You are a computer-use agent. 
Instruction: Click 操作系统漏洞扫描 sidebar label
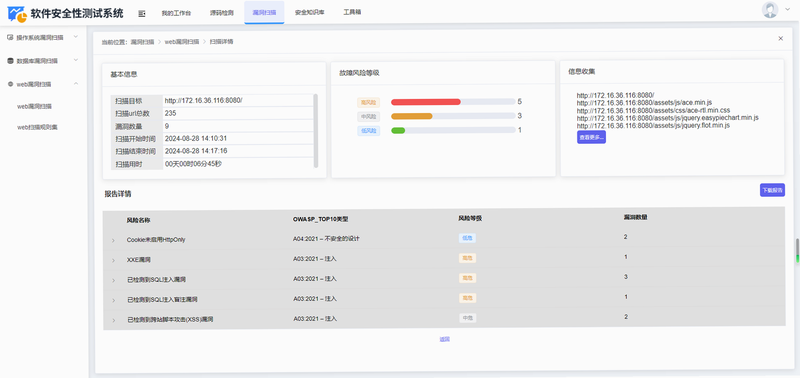(x=40, y=37)
